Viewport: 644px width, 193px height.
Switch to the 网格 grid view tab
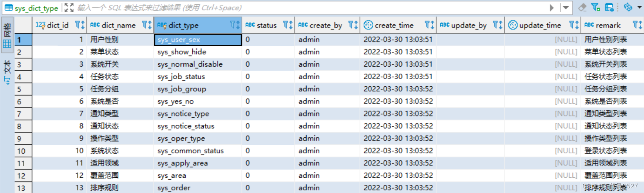[7, 36]
